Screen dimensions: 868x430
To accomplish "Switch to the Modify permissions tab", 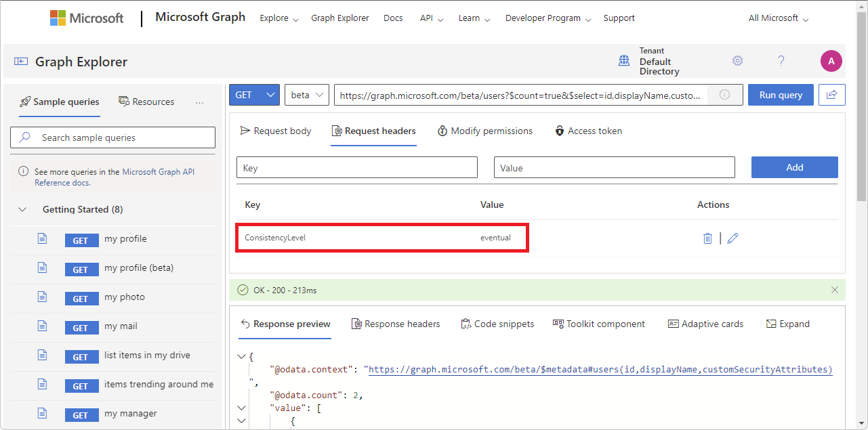I will click(484, 131).
